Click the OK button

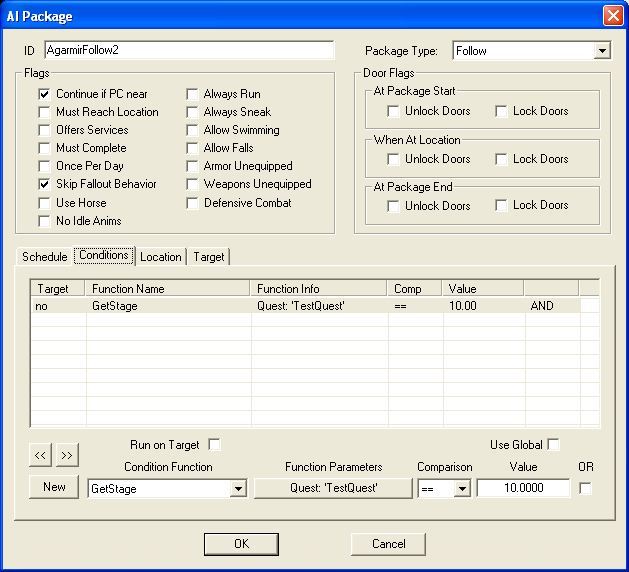click(x=241, y=544)
